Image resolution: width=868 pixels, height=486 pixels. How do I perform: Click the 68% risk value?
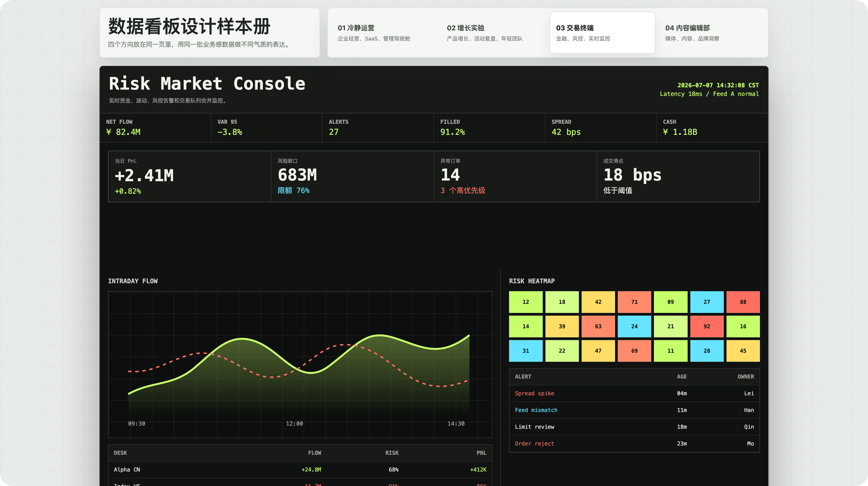coord(394,469)
